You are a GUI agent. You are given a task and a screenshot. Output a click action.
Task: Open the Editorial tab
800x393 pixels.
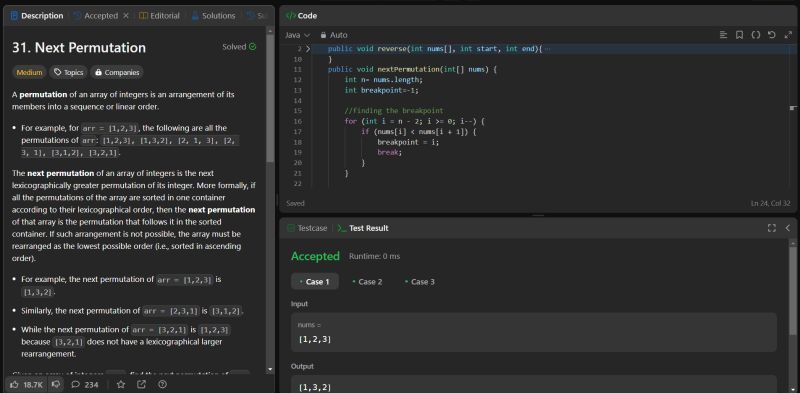coord(159,16)
